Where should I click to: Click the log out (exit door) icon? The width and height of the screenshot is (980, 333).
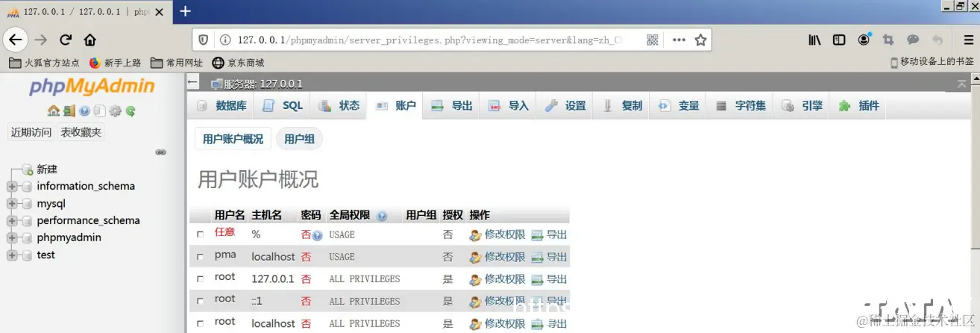(x=69, y=111)
